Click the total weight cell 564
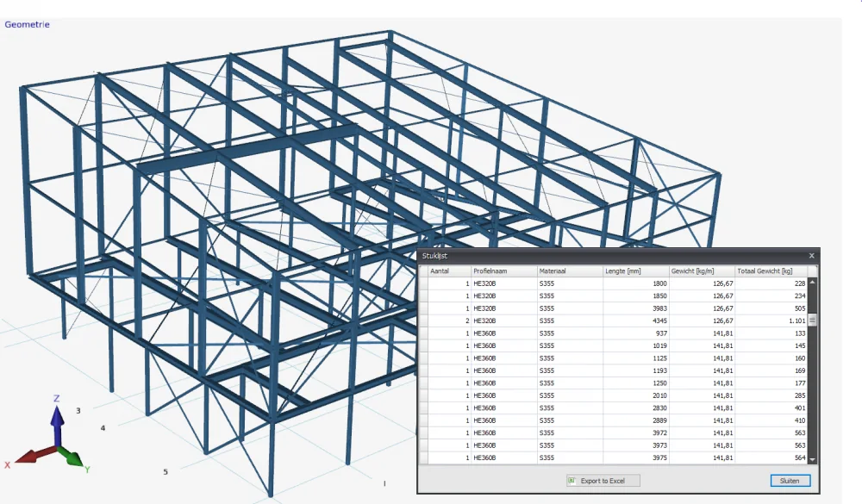 tap(771, 457)
